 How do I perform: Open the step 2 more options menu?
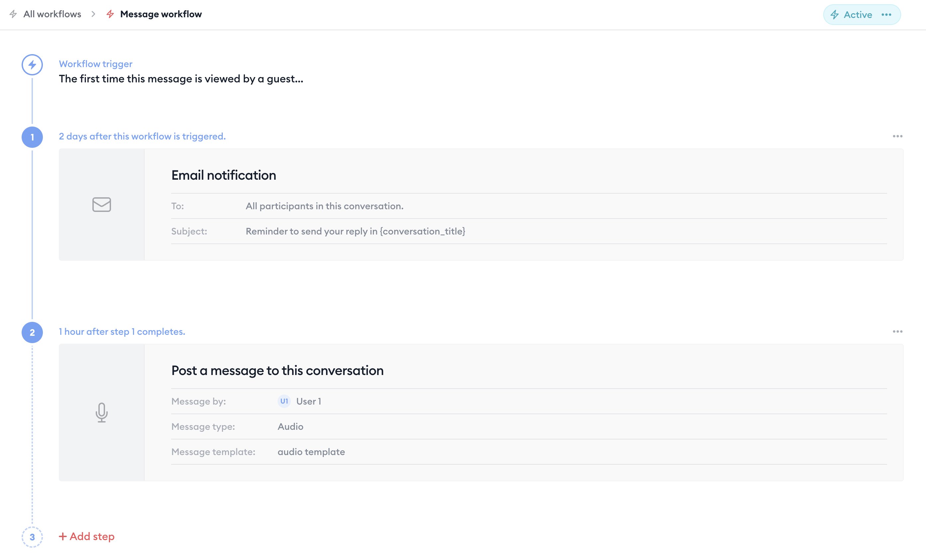[x=897, y=331]
